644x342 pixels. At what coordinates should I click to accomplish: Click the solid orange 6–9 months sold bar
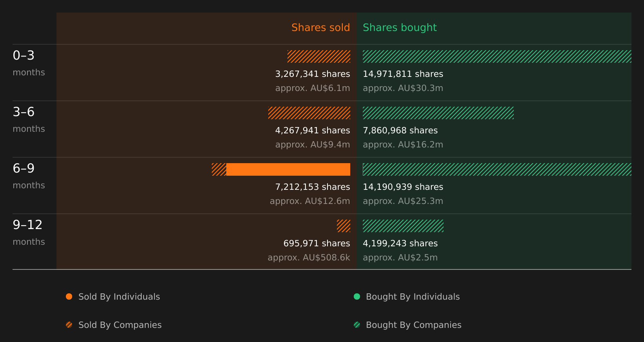288,169
